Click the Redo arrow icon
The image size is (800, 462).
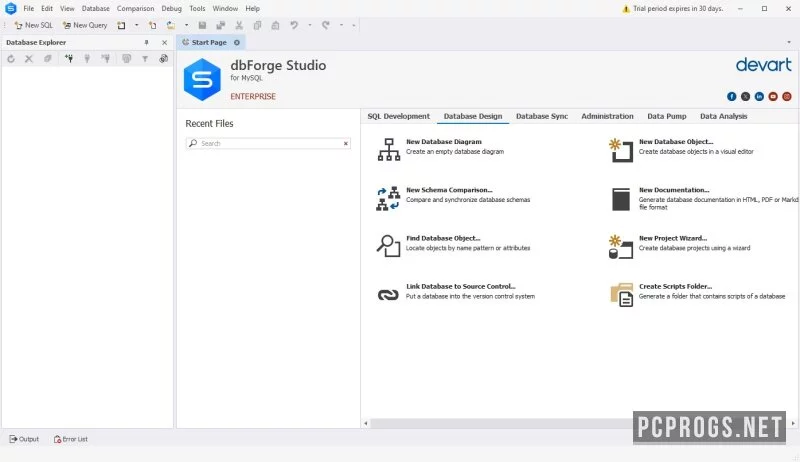point(326,25)
